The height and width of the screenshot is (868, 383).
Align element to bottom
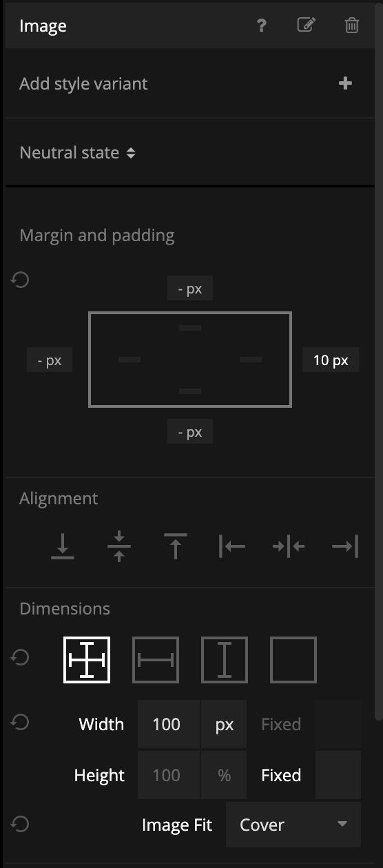[63, 546]
